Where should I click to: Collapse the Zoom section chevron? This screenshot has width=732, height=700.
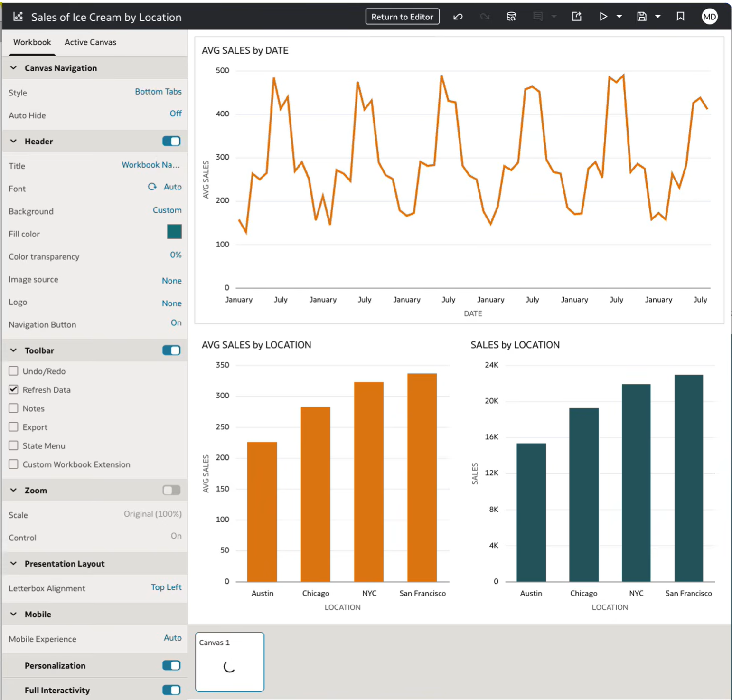14,490
